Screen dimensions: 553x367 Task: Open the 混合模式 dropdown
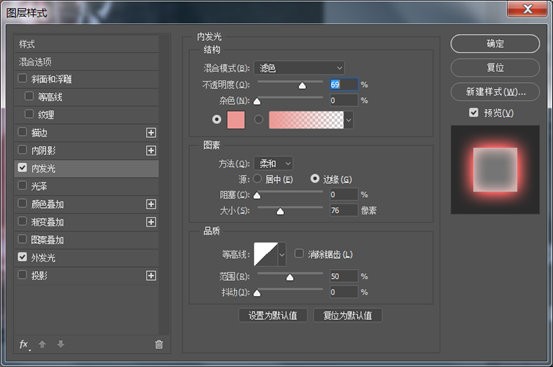(x=299, y=68)
